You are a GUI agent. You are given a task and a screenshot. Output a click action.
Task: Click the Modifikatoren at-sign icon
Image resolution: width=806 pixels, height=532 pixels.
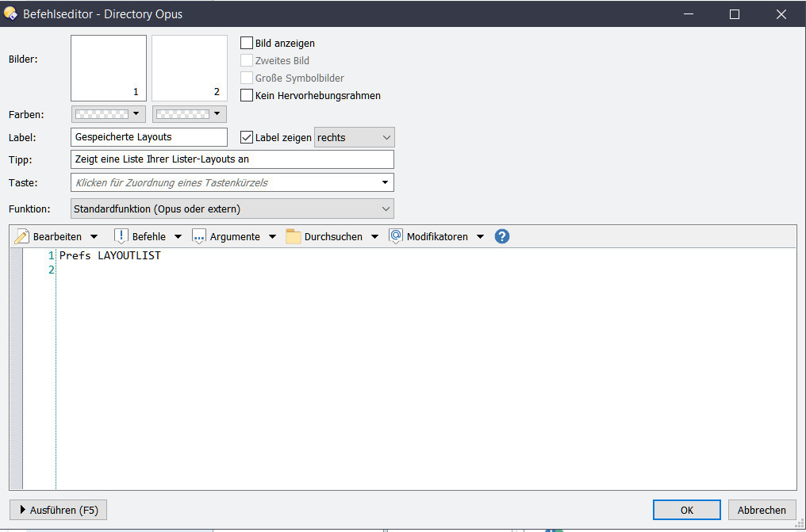pyautogui.click(x=395, y=237)
